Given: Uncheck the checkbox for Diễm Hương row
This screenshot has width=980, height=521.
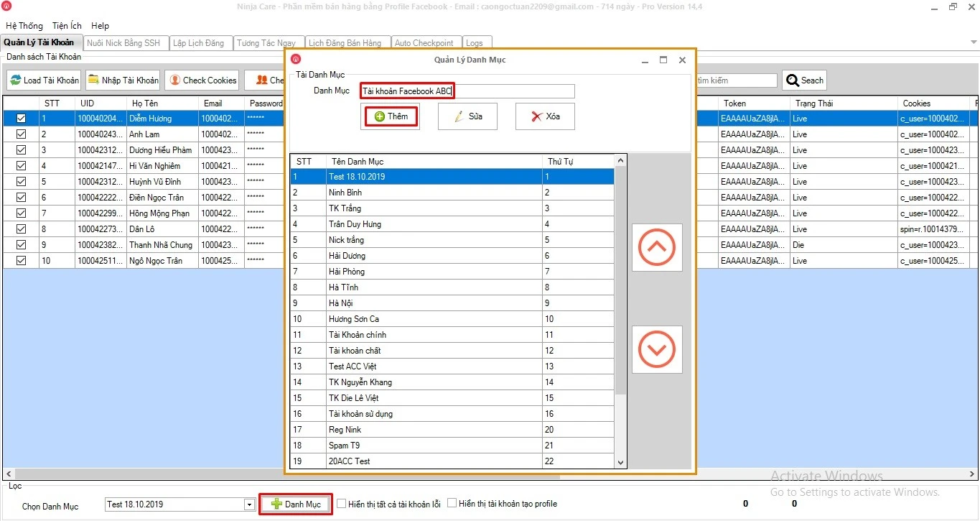Looking at the screenshot, I should [21, 119].
